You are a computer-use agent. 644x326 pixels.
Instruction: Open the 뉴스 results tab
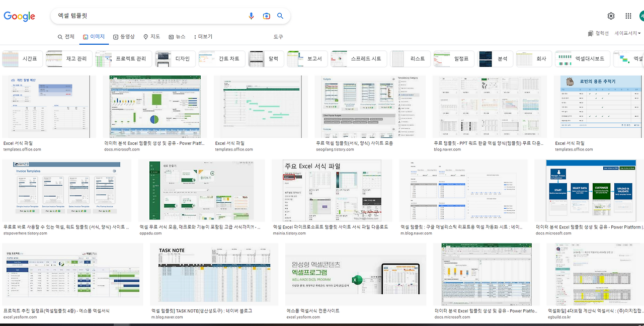click(x=177, y=36)
